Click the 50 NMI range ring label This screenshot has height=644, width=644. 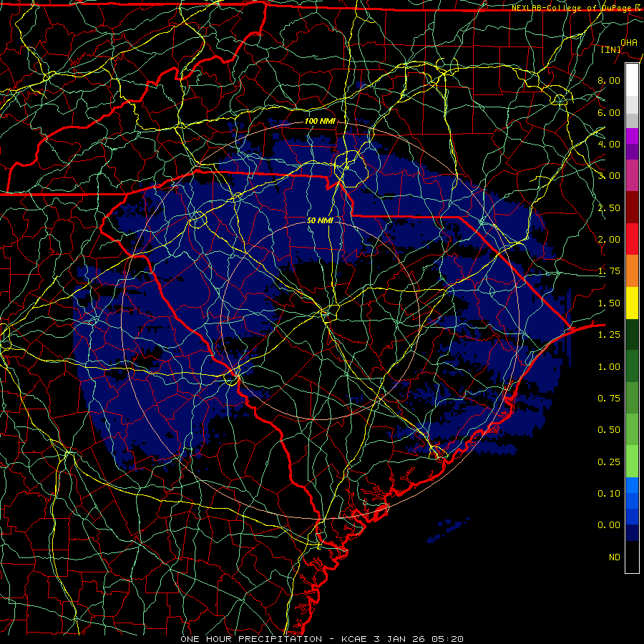320,220
